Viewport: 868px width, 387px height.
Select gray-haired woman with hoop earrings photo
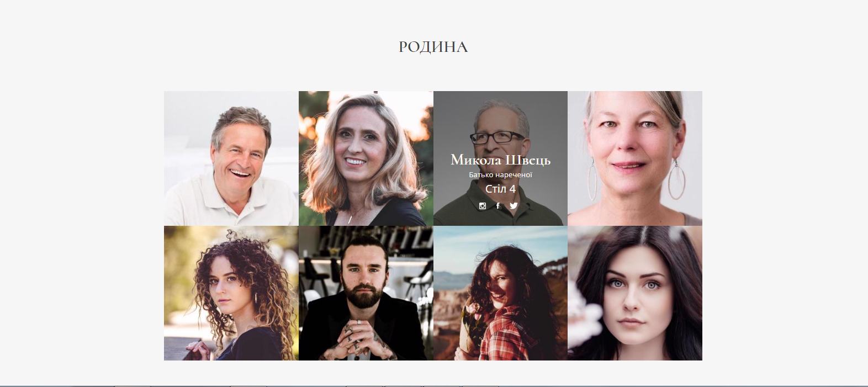tap(635, 158)
